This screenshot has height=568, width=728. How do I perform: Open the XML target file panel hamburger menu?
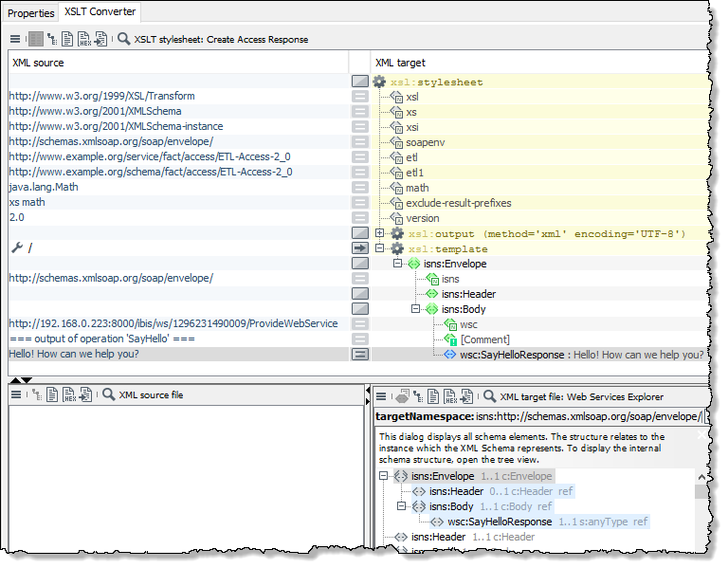(x=380, y=396)
